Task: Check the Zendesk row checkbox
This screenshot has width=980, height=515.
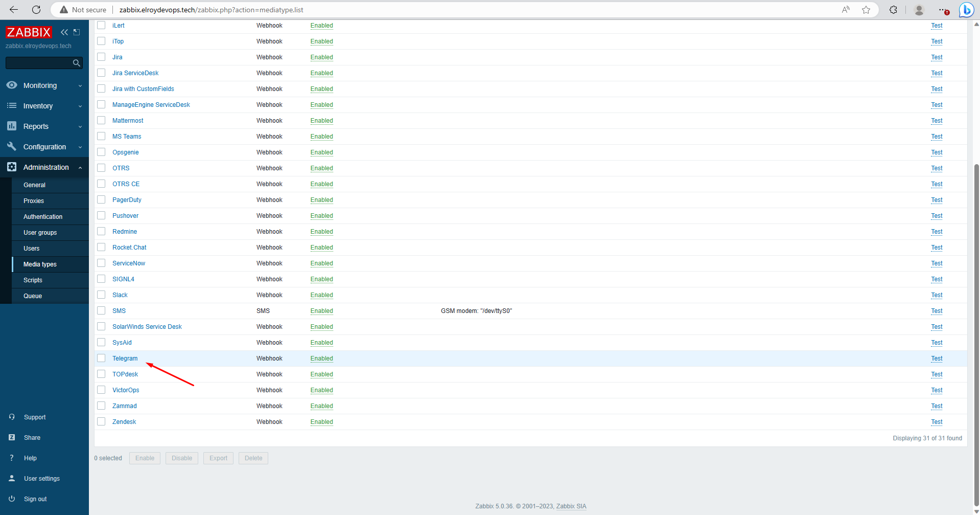Action: point(101,421)
